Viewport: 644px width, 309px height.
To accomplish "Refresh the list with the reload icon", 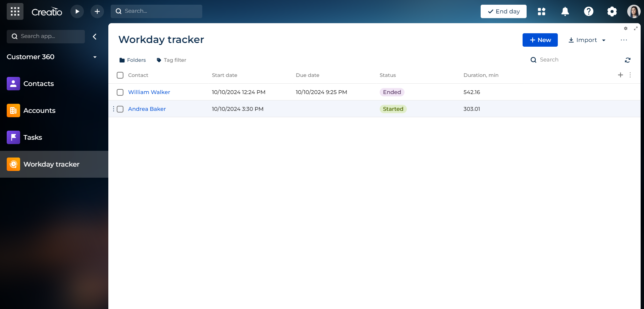I will [628, 60].
